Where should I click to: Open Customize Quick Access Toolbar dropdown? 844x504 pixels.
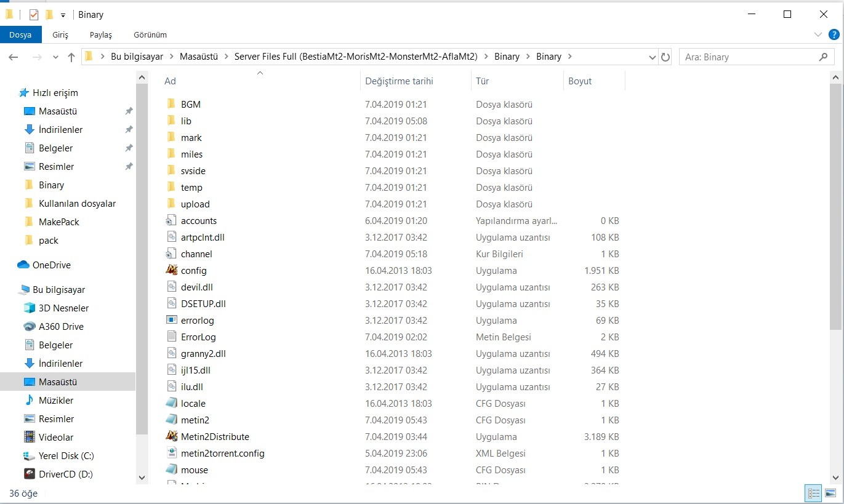(63, 15)
